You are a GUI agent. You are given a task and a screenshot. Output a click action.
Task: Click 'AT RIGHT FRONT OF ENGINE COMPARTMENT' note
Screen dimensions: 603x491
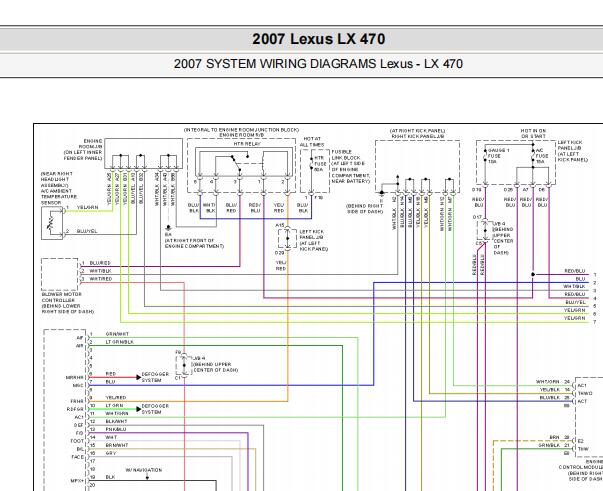[194, 243]
